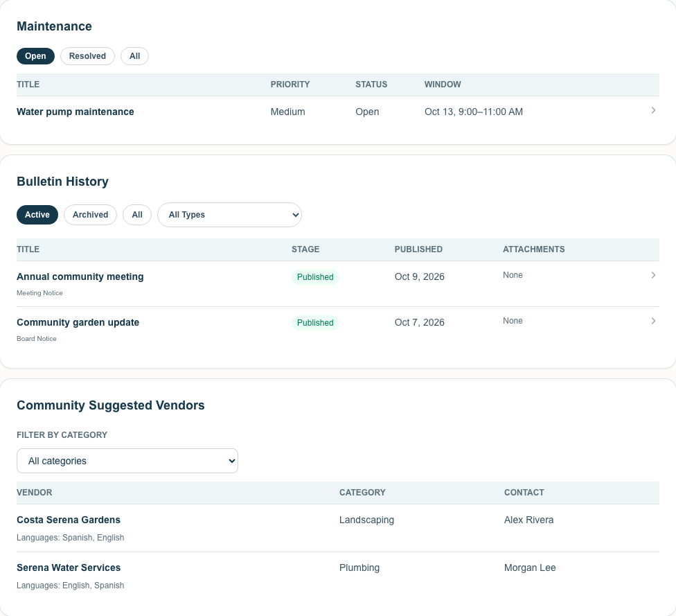Viewport: 676px width, 616px height.
Task: Click the vendors CATEGORY column header
Action: (362, 493)
